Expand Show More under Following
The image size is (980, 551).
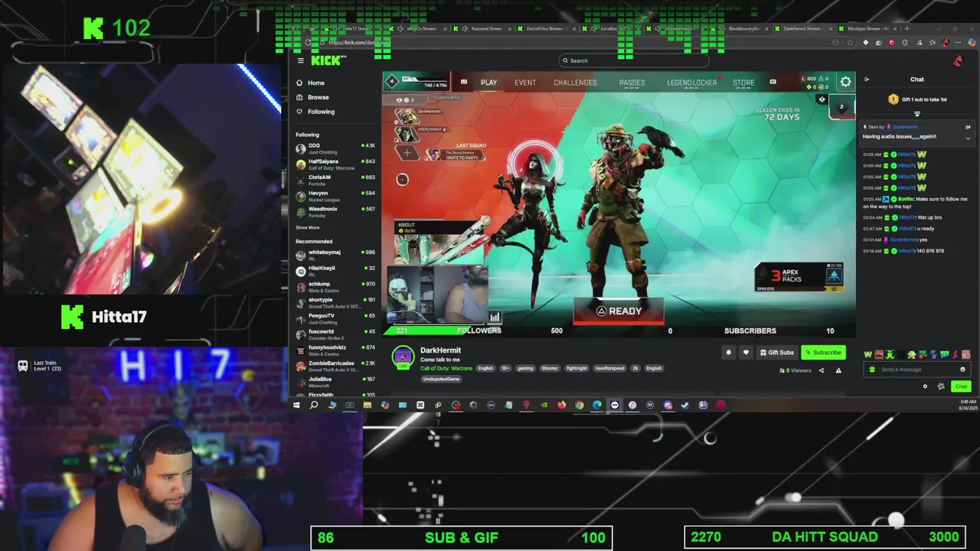[308, 227]
